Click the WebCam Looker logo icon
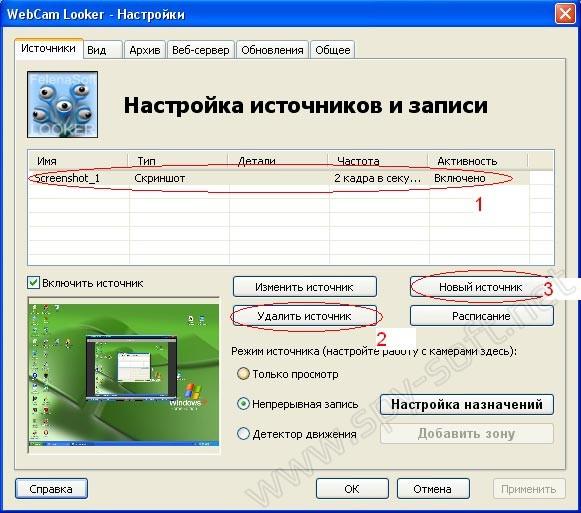This screenshot has height=513, width=581. [x=63, y=105]
